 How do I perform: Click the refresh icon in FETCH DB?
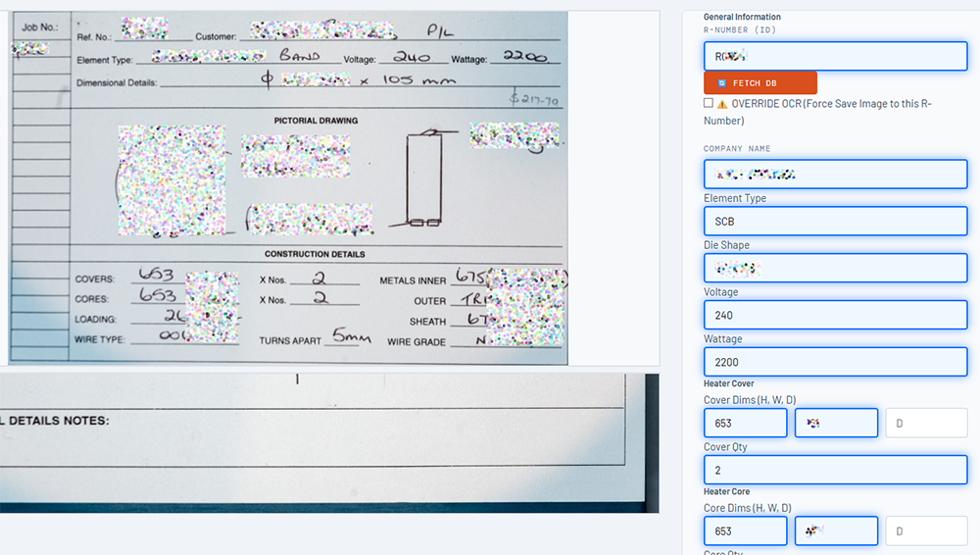(722, 83)
